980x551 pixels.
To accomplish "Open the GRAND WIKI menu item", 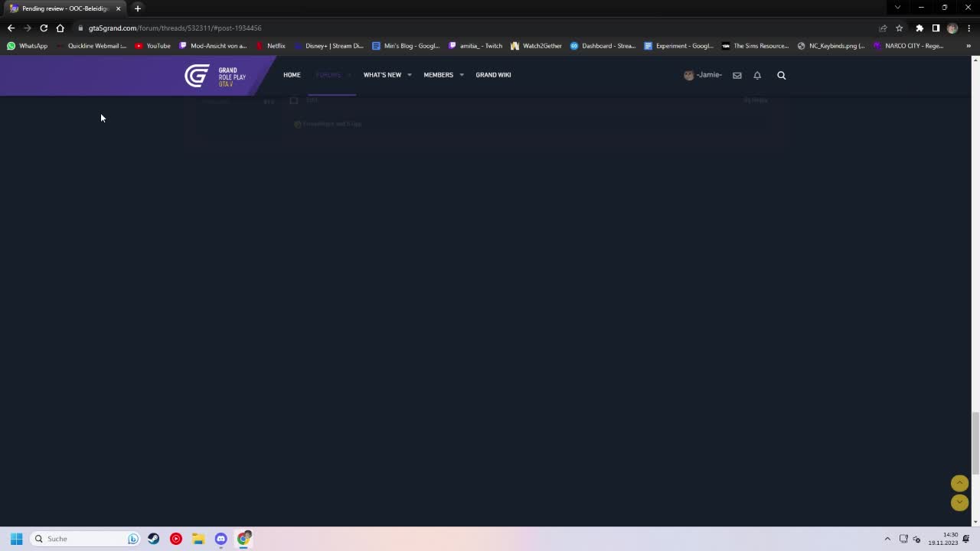I will tap(493, 75).
